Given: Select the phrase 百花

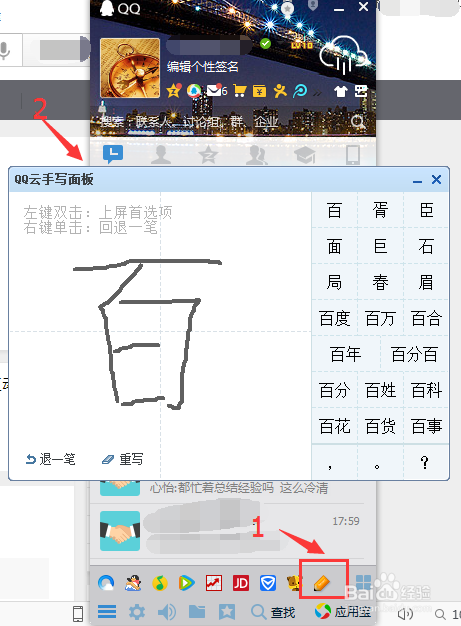Looking at the screenshot, I should pyautogui.click(x=334, y=426).
